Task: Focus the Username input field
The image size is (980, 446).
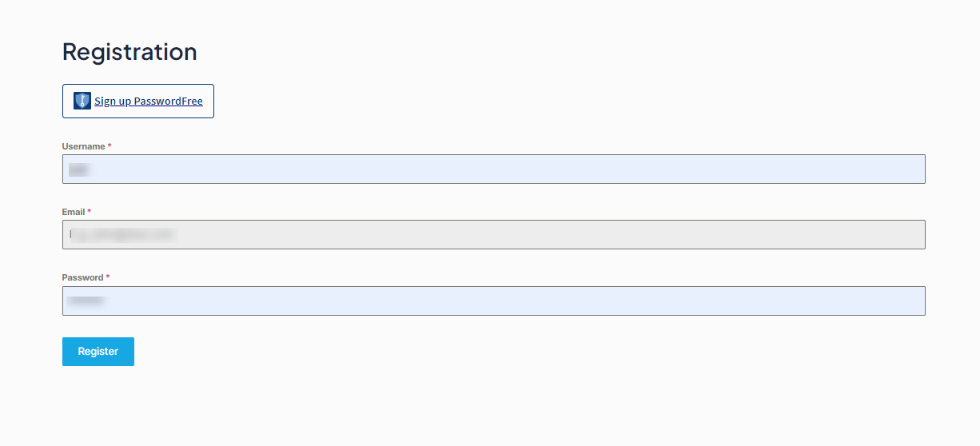Action: [x=493, y=169]
